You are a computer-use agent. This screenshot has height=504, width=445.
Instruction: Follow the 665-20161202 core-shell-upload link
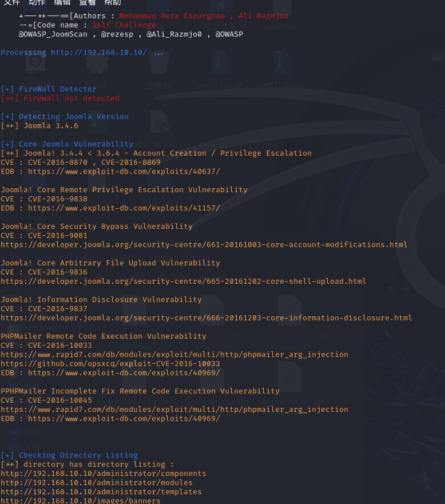183,281
